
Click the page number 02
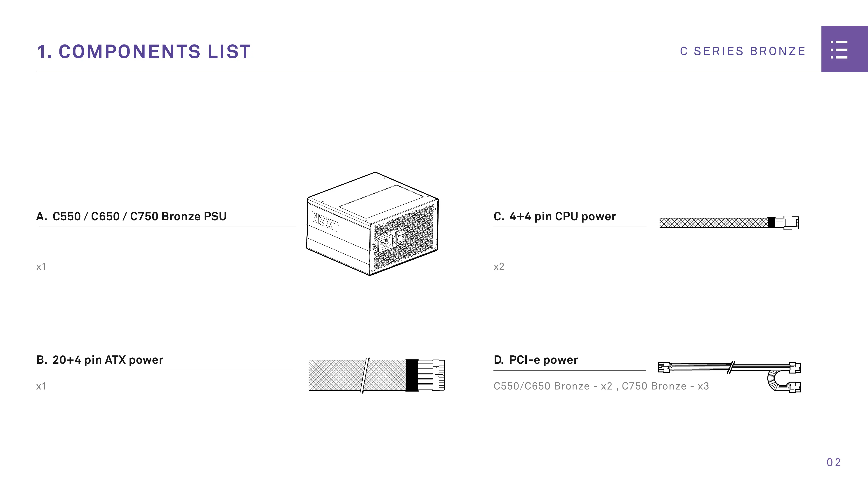pyautogui.click(x=834, y=462)
